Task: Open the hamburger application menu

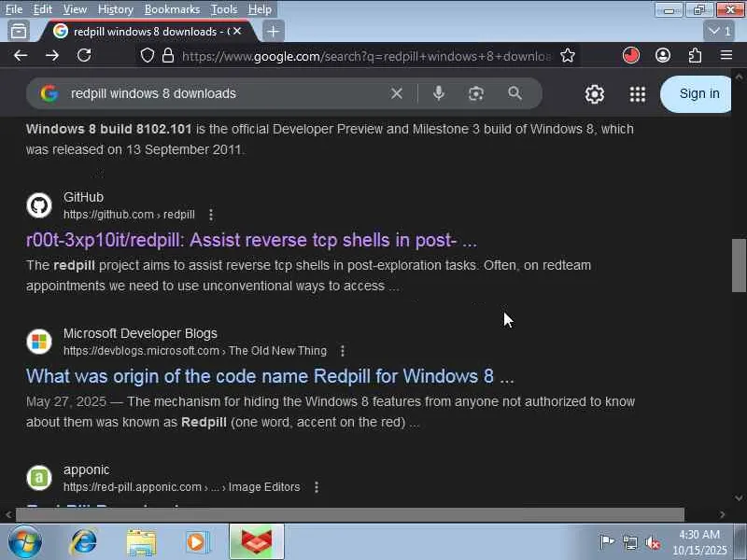Action: [x=726, y=56]
